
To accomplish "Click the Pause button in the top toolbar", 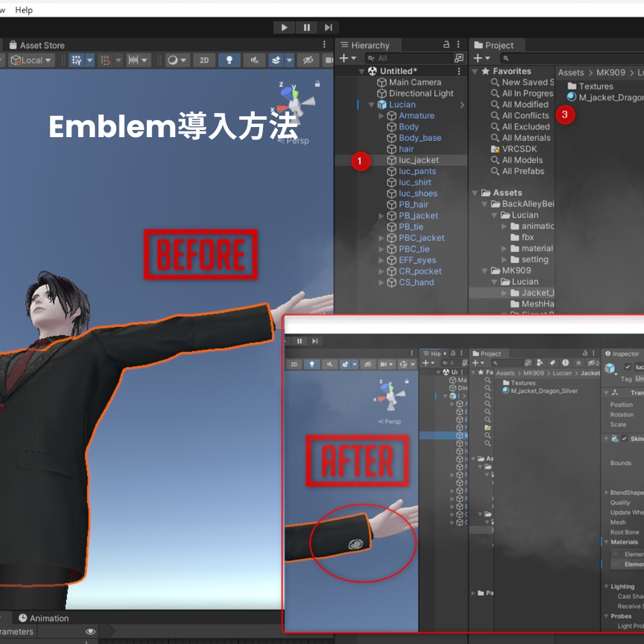I will click(x=306, y=28).
